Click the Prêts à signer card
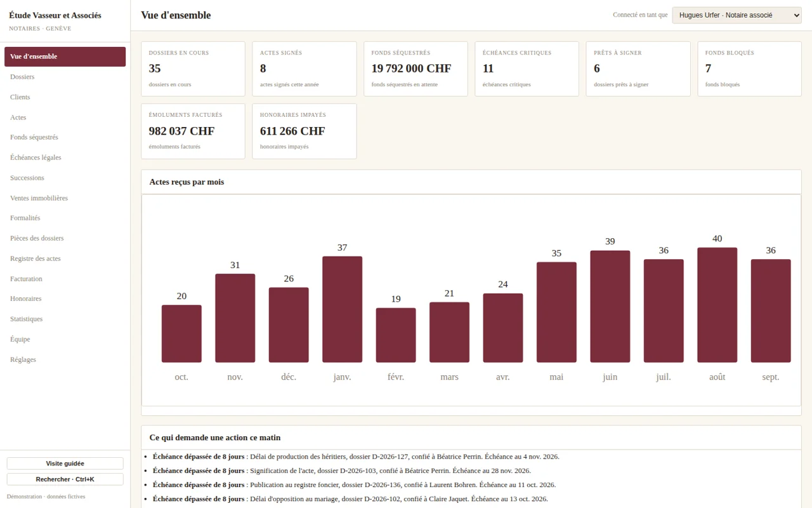Image resolution: width=812 pixels, height=508 pixels. tap(638, 69)
